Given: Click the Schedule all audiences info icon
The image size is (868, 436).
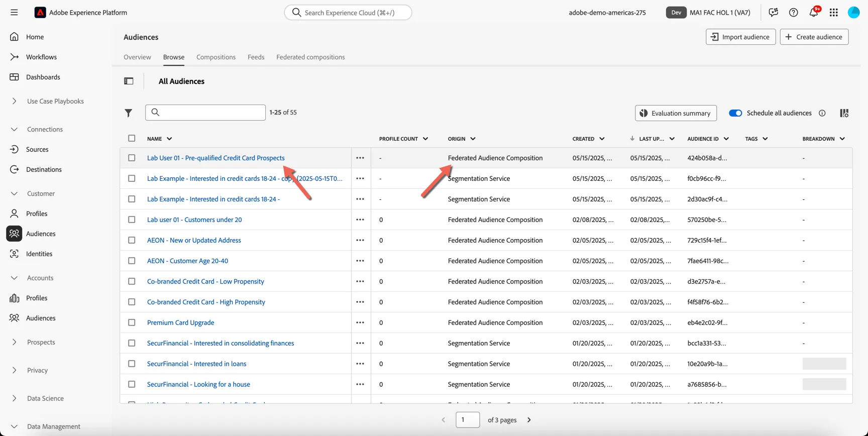Looking at the screenshot, I should pyautogui.click(x=822, y=113).
